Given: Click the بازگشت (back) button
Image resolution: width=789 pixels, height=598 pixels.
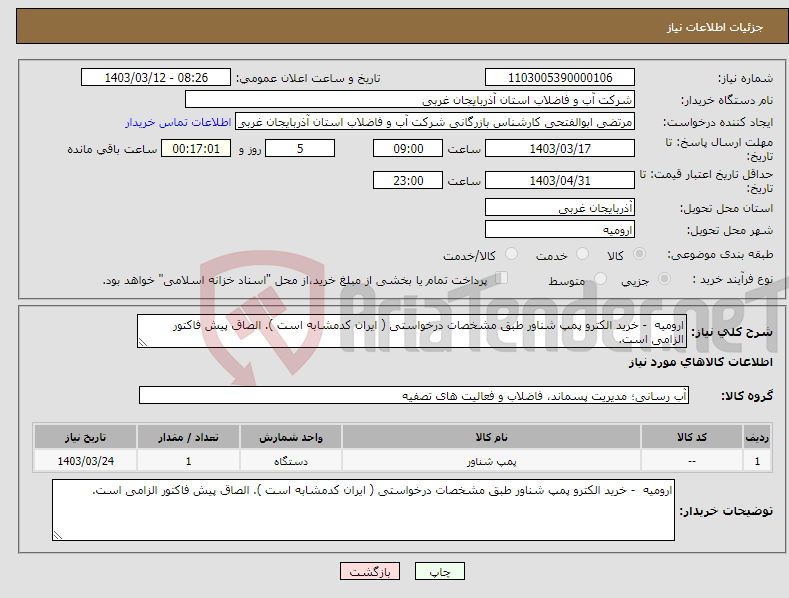Looking at the screenshot, I should click(370, 571).
